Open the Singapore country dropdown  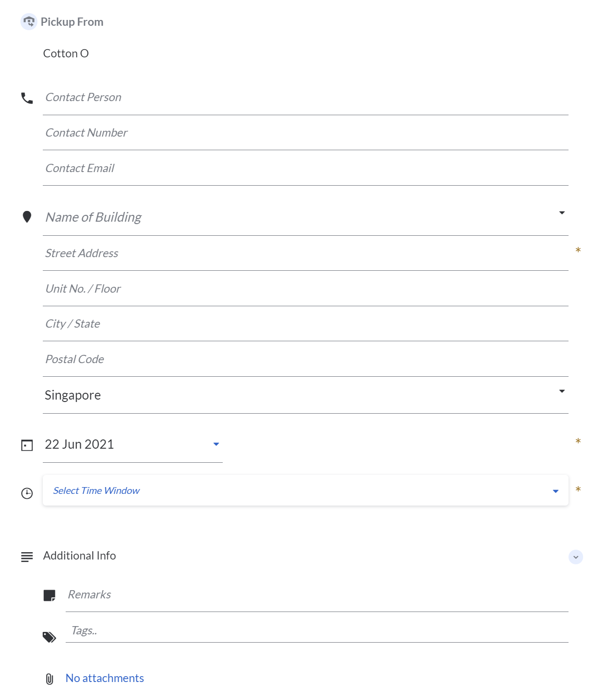coord(562,391)
